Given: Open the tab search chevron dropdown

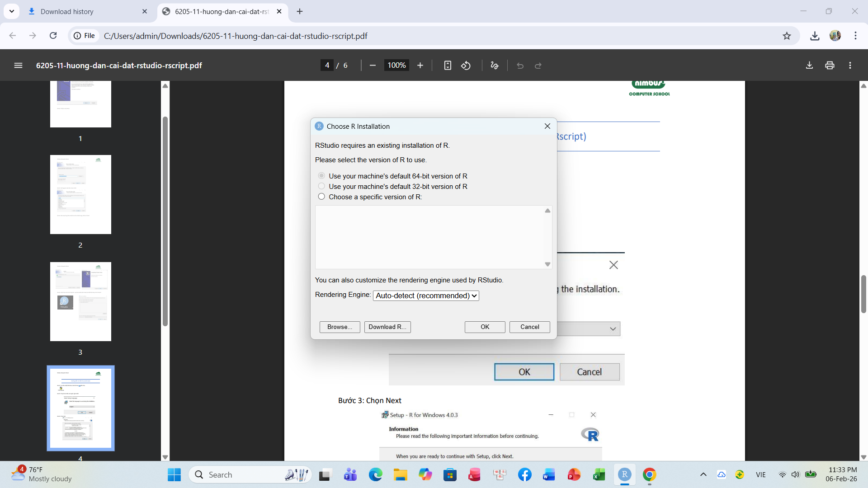Looking at the screenshot, I should [x=12, y=11].
